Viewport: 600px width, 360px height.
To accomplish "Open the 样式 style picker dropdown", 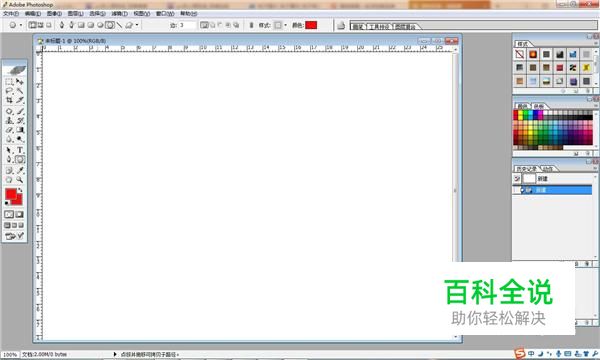I will 285,25.
